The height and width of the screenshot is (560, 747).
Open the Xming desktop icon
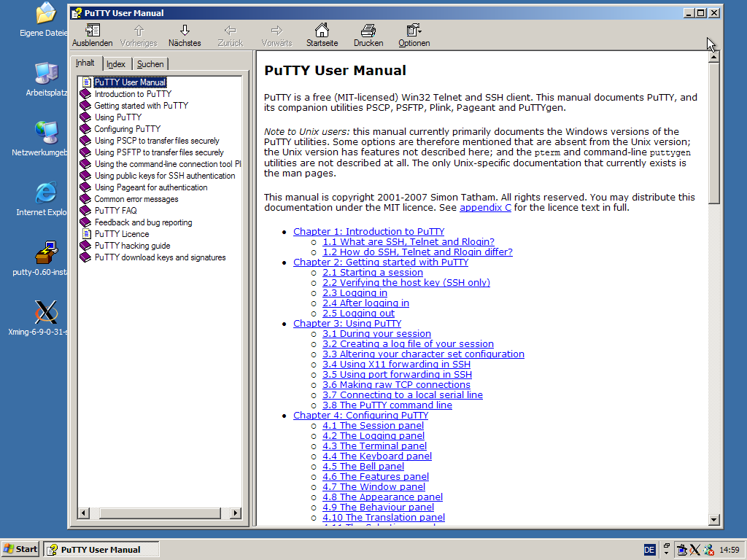[46, 312]
